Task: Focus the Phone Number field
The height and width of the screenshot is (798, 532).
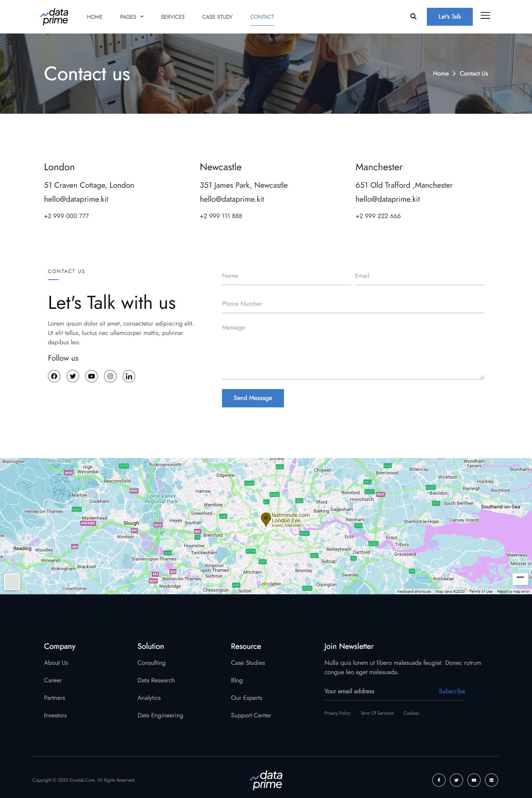Action: 353,304
